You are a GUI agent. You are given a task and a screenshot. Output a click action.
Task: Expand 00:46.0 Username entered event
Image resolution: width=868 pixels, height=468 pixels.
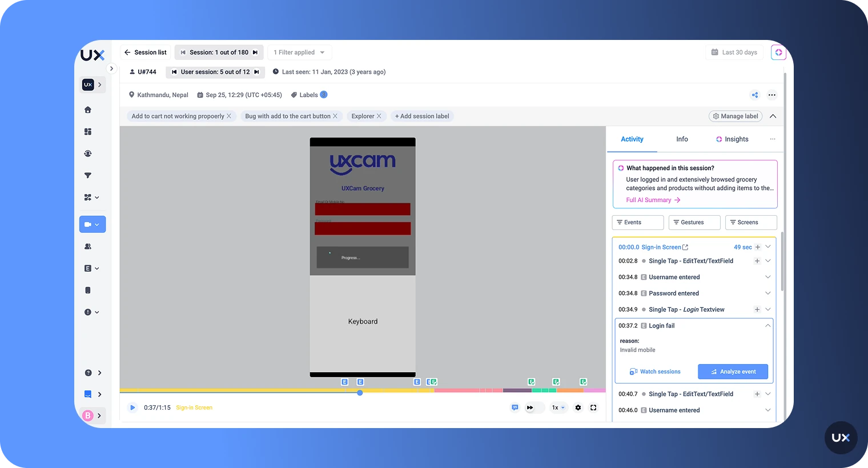(768, 410)
